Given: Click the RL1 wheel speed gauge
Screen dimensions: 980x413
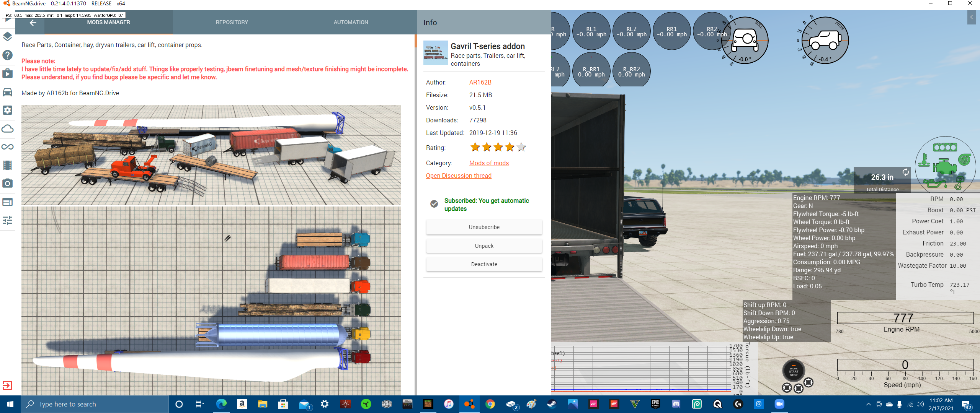Looking at the screenshot, I should coord(591,31).
